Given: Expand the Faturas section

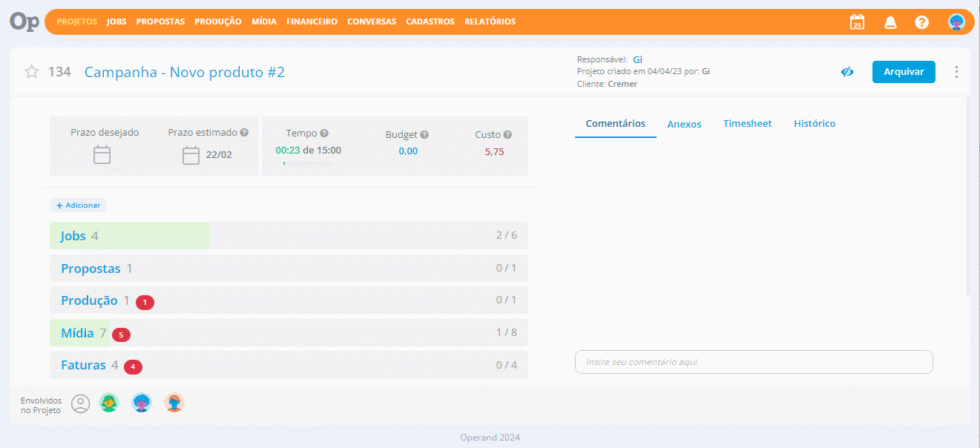Looking at the screenshot, I should click(x=289, y=365).
